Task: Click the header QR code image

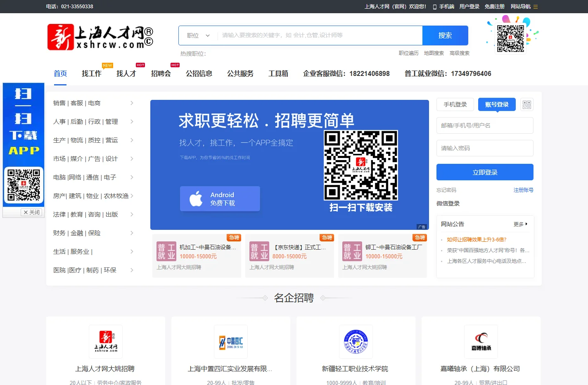Action: click(x=511, y=38)
